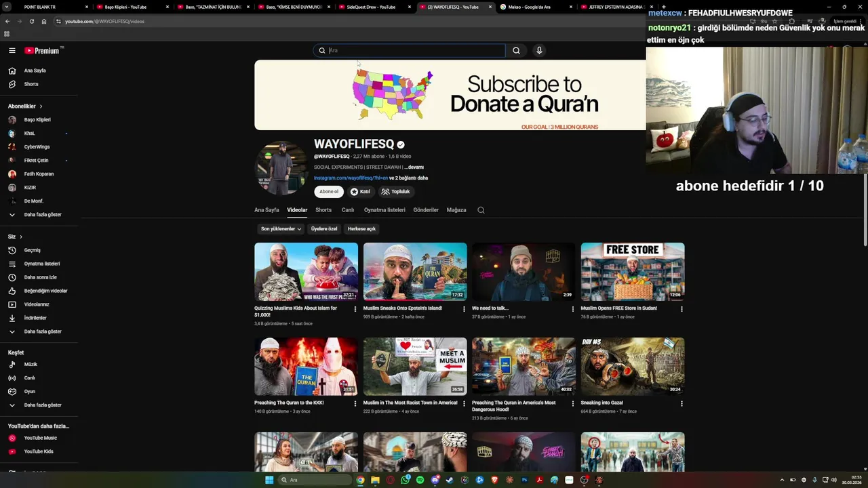Switch to the Oynatma listeleri tab

(384, 210)
